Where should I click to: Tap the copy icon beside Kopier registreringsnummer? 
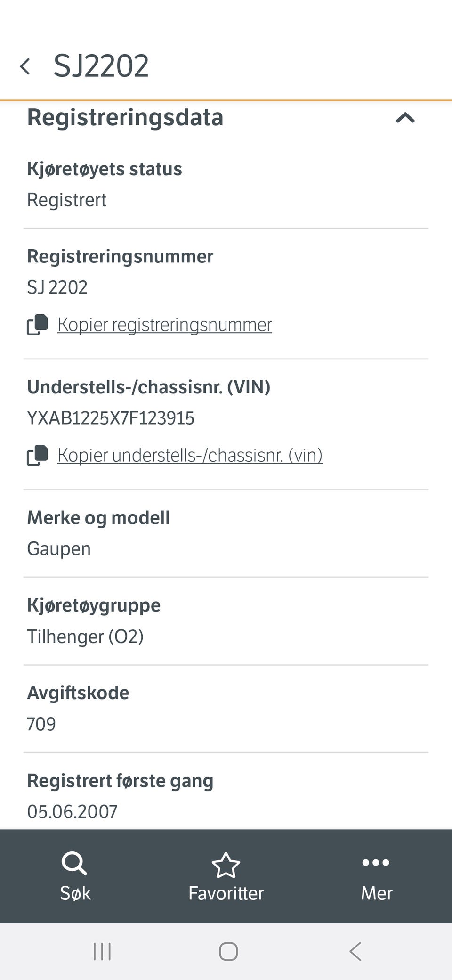[x=38, y=324]
